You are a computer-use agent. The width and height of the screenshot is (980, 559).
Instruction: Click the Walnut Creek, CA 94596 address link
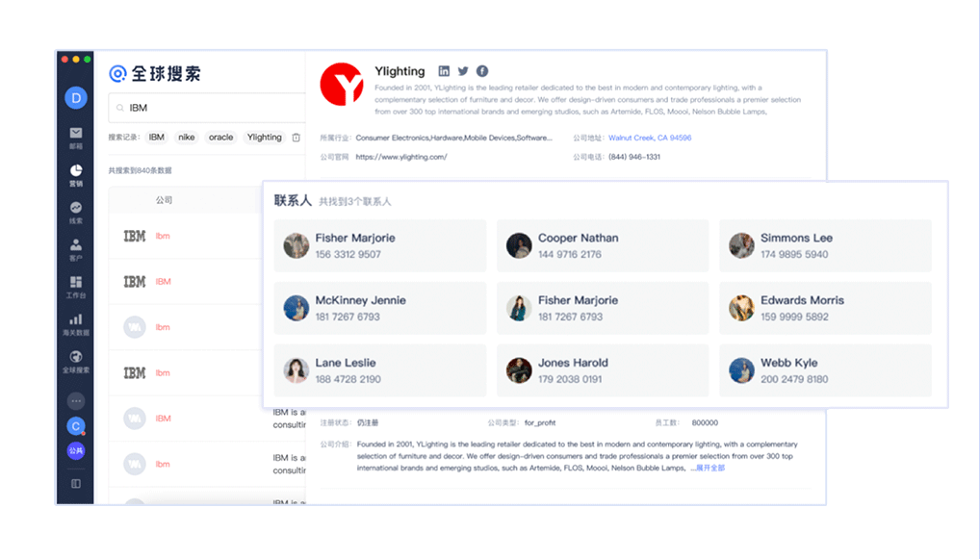click(x=650, y=138)
